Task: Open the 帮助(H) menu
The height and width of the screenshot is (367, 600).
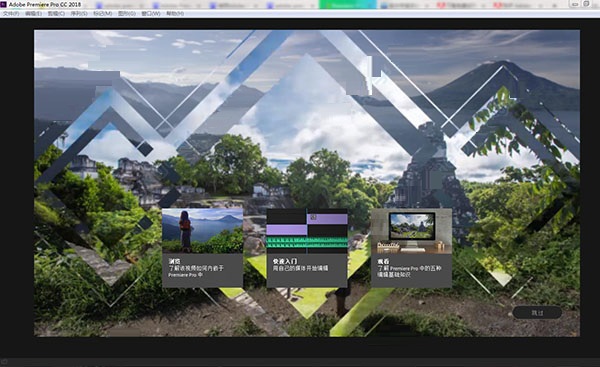Action: coord(175,13)
